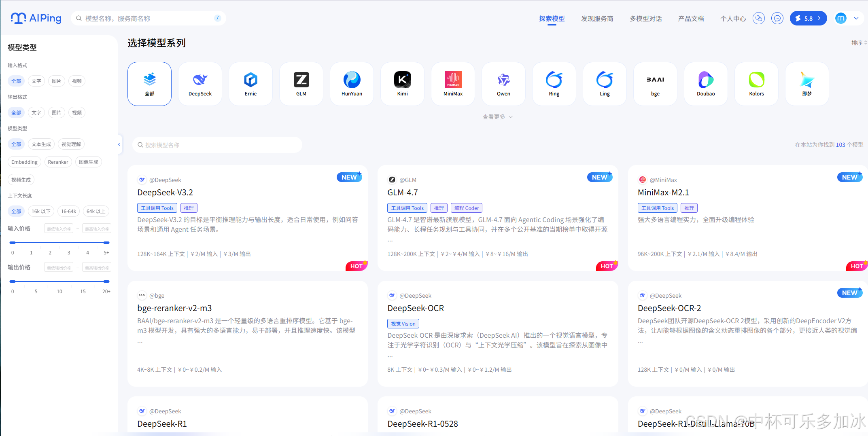Select the Kimi model series icon
868x436 pixels.
coord(402,83)
